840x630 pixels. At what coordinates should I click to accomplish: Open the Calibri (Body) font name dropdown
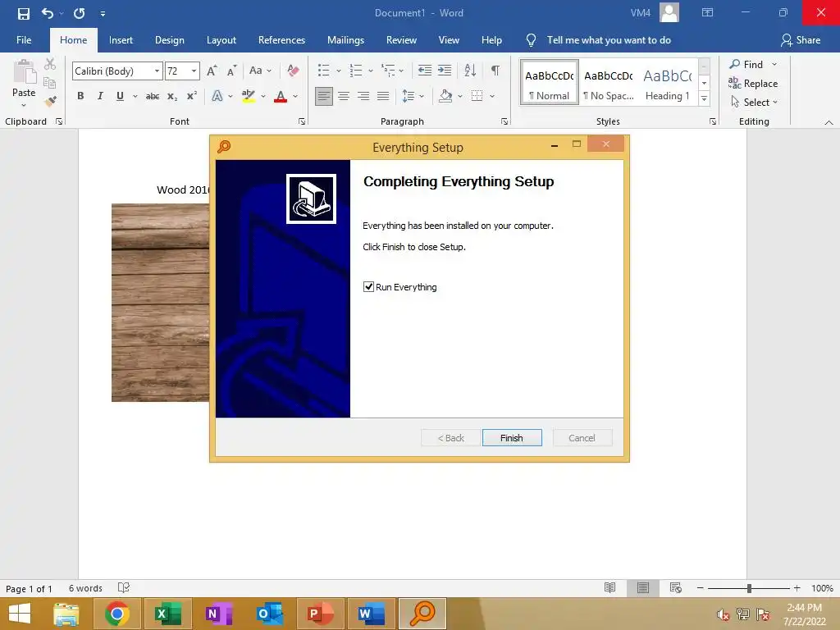tap(157, 71)
